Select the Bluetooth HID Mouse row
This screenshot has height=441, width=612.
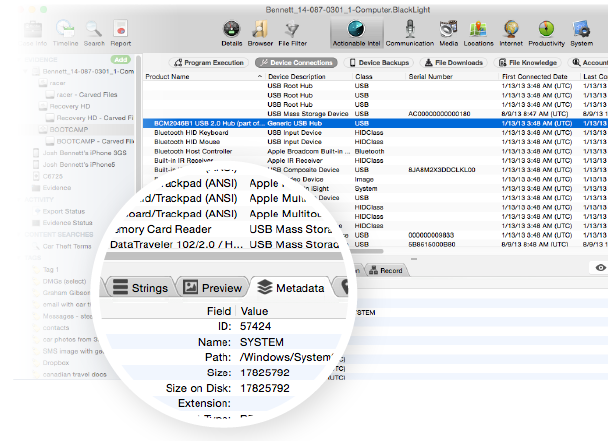click(375, 142)
